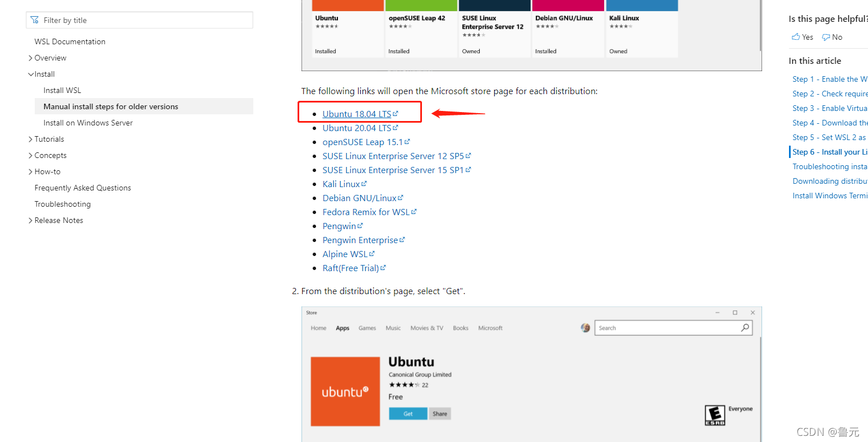Open Frequently Asked Questions
The height and width of the screenshot is (442, 868).
pyautogui.click(x=83, y=188)
